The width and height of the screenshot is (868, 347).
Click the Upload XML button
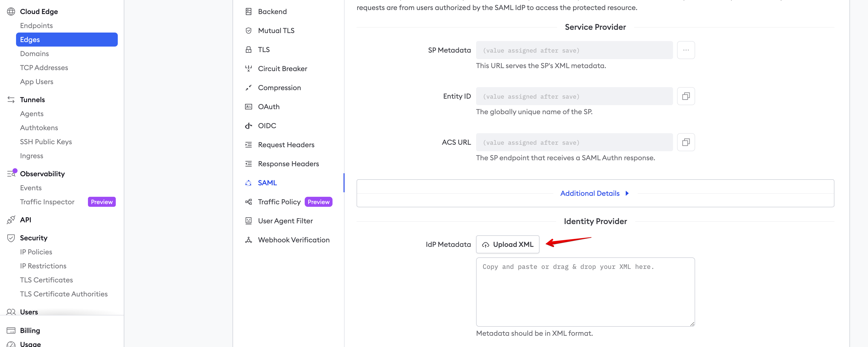507,244
